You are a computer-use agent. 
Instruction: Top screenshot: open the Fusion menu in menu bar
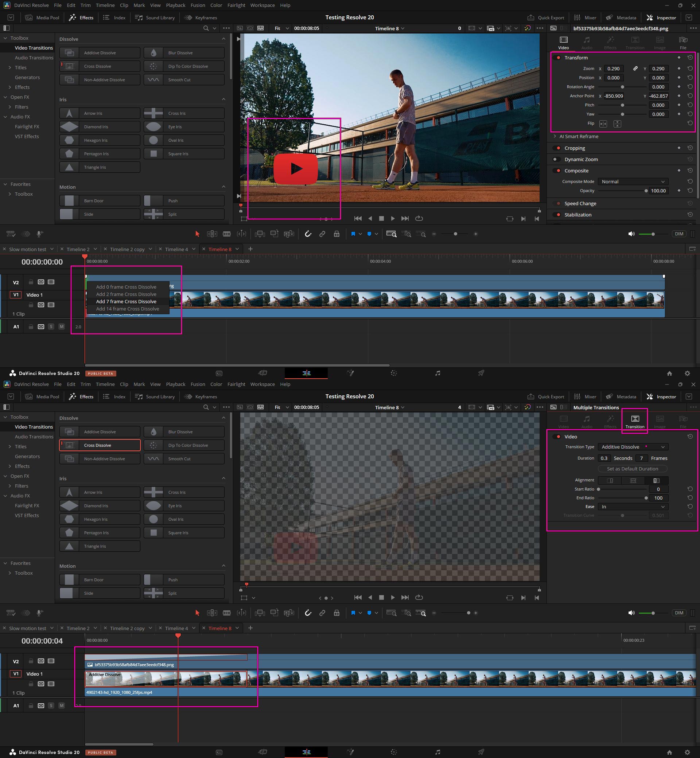[197, 5]
